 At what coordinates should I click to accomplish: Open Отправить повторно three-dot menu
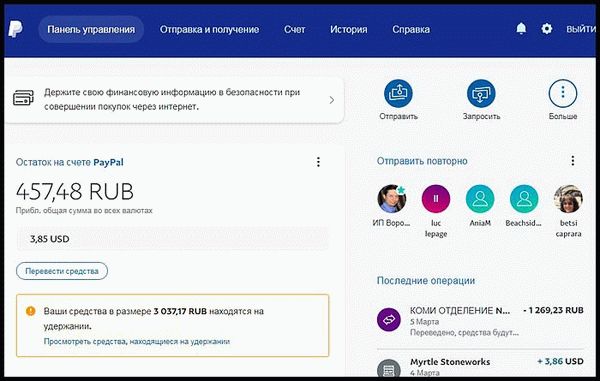572,161
